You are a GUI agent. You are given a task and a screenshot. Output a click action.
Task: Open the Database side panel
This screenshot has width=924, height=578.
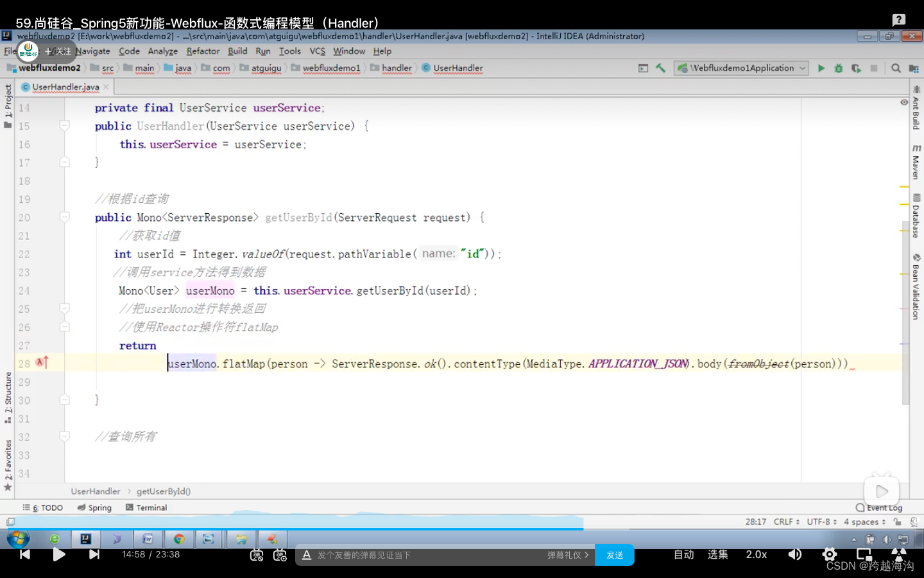point(916,216)
